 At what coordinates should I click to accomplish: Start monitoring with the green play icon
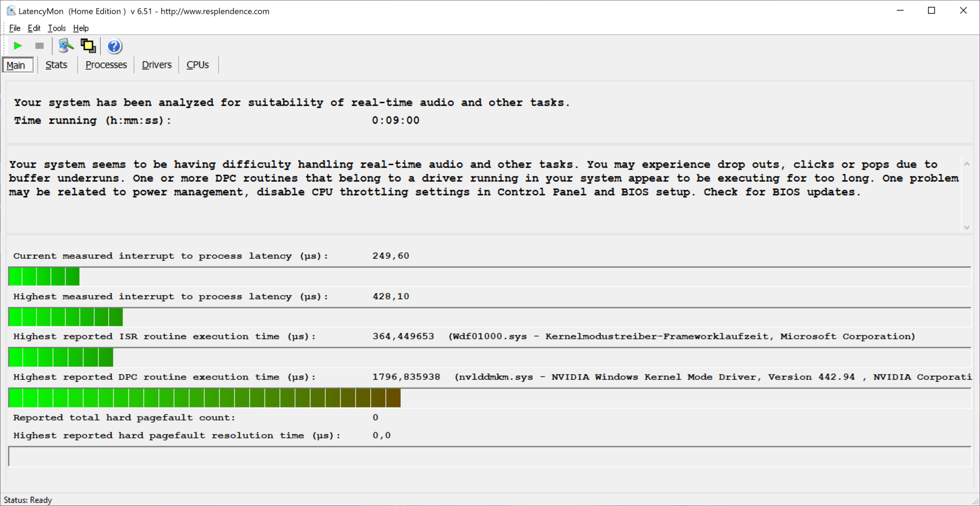18,46
